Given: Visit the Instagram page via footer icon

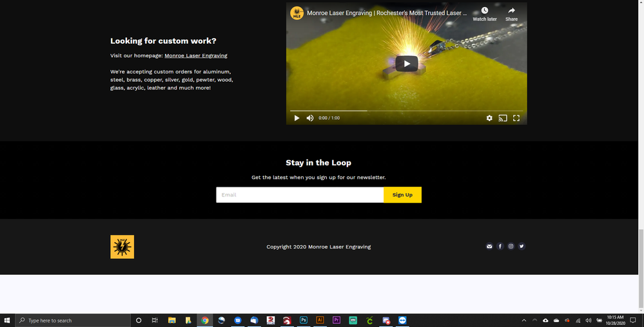Looking at the screenshot, I should coord(511,246).
